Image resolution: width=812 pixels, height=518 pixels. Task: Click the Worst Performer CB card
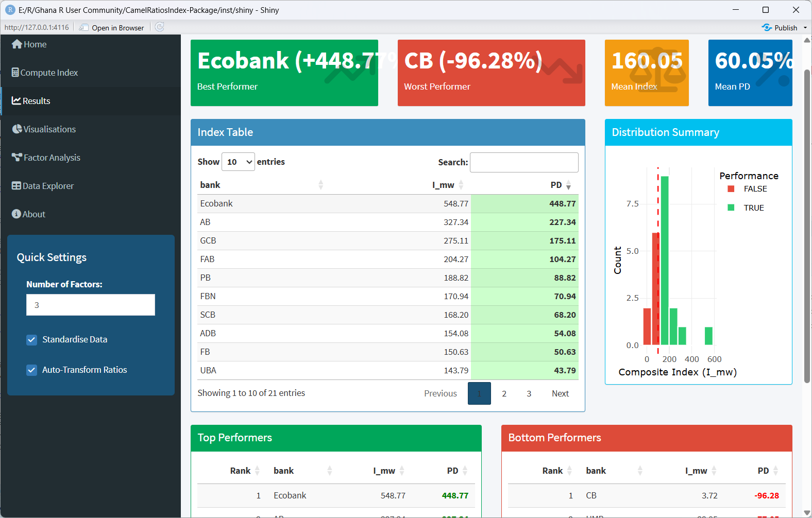point(492,73)
